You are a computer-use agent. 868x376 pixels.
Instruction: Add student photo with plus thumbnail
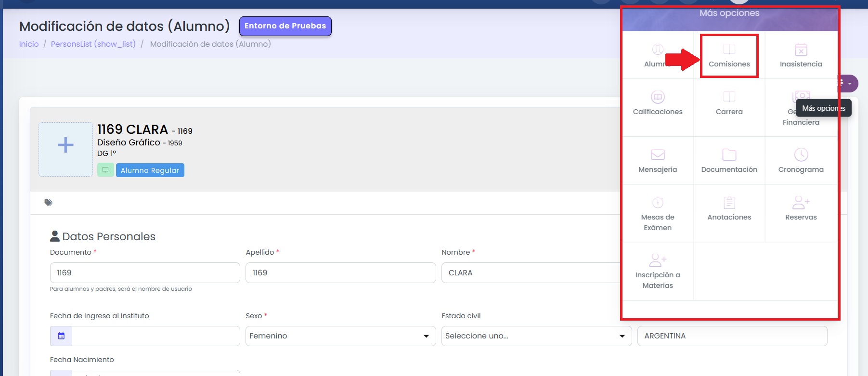click(x=65, y=149)
